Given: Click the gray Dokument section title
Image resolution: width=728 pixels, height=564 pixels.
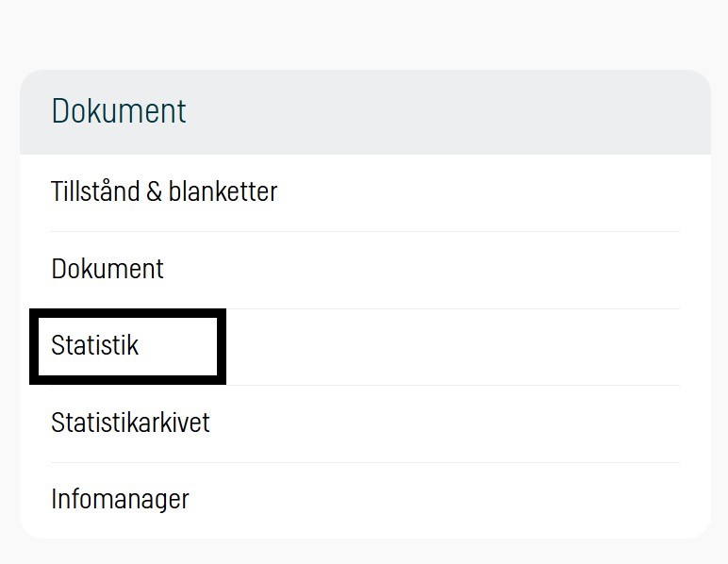Looking at the screenshot, I should 119,111.
